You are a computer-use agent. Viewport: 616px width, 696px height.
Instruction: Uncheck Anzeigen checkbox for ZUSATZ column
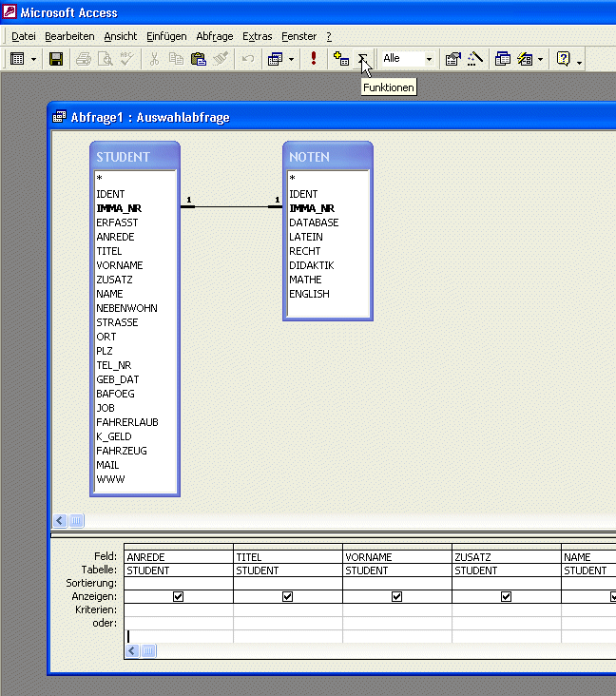click(x=506, y=596)
